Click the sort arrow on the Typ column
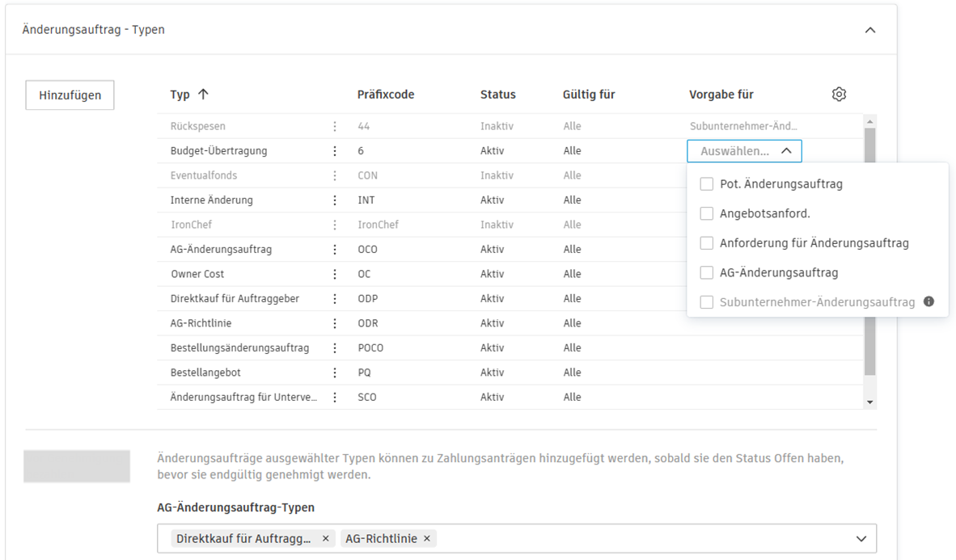The width and height of the screenshot is (956, 560). pos(201,94)
